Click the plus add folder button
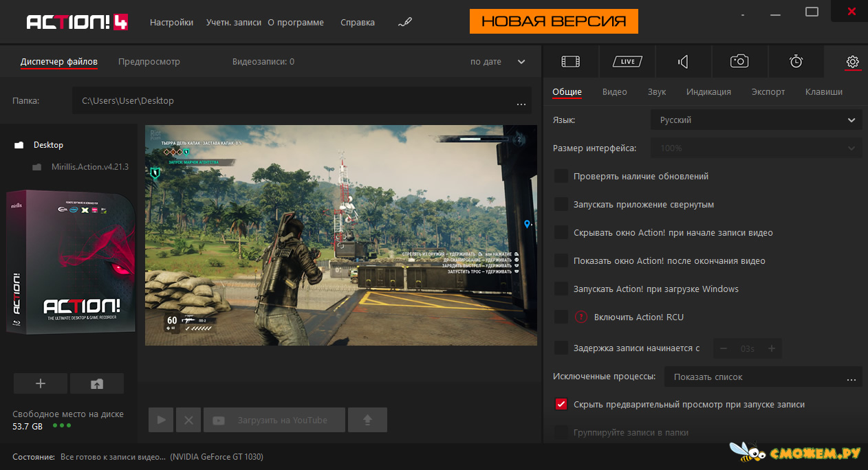 (41, 383)
